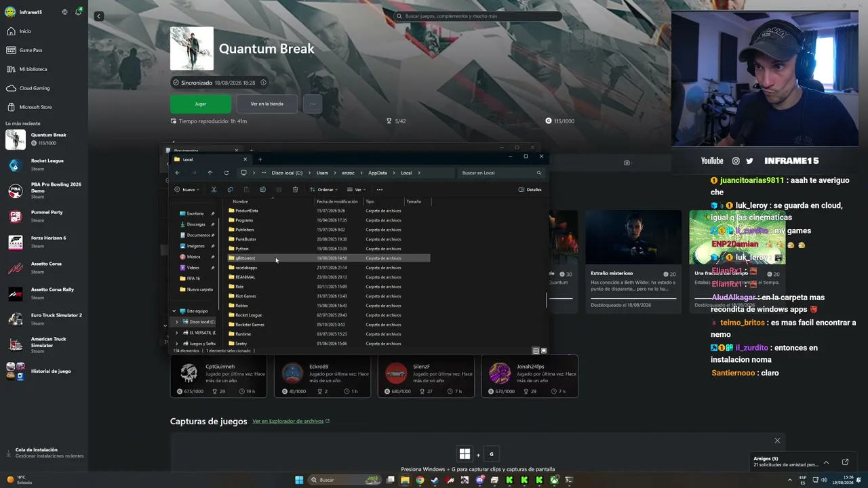Image resolution: width=868 pixels, height=488 pixels.
Task: Collapse the Este equipo tree node
Action: coord(174,311)
